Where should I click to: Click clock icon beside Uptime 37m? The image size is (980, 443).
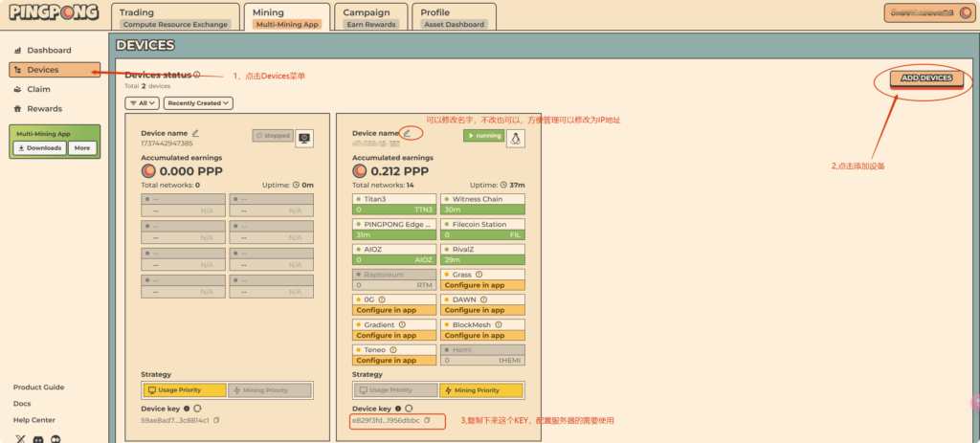click(503, 185)
